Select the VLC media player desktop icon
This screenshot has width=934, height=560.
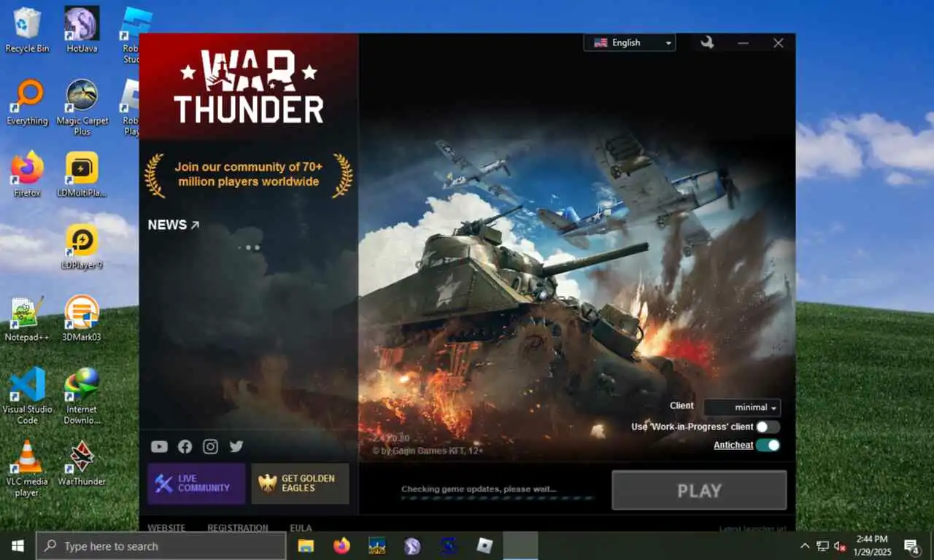coord(27,468)
